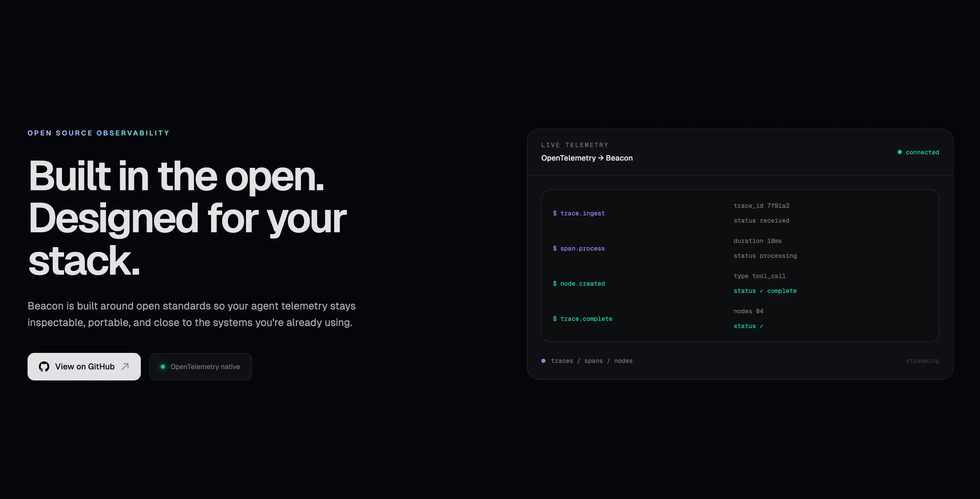The width and height of the screenshot is (980, 499).
Task: Click the 'connected' status label
Action: point(922,152)
